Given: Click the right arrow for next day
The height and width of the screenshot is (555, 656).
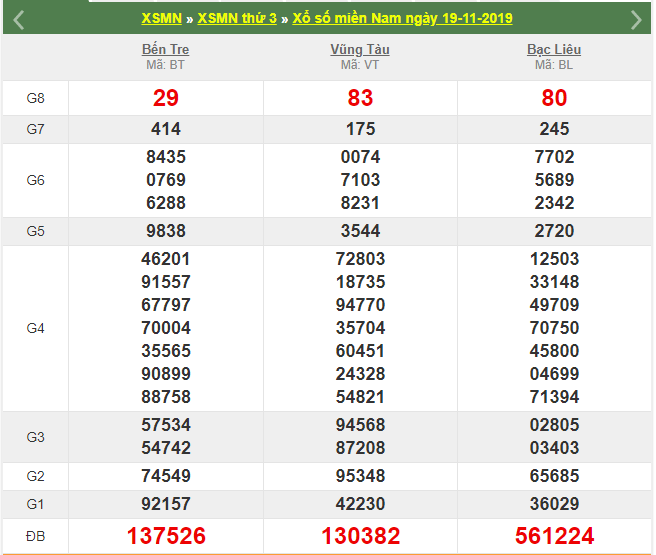Looking at the screenshot, I should pyautogui.click(x=636, y=19).
